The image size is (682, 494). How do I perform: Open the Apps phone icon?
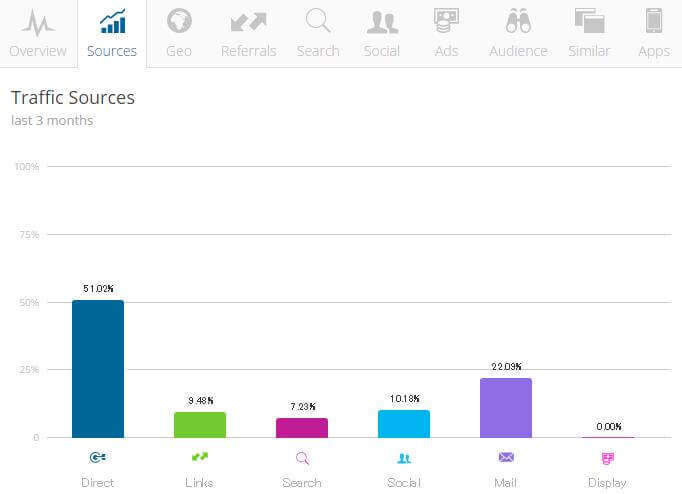(x=654, y=20)
